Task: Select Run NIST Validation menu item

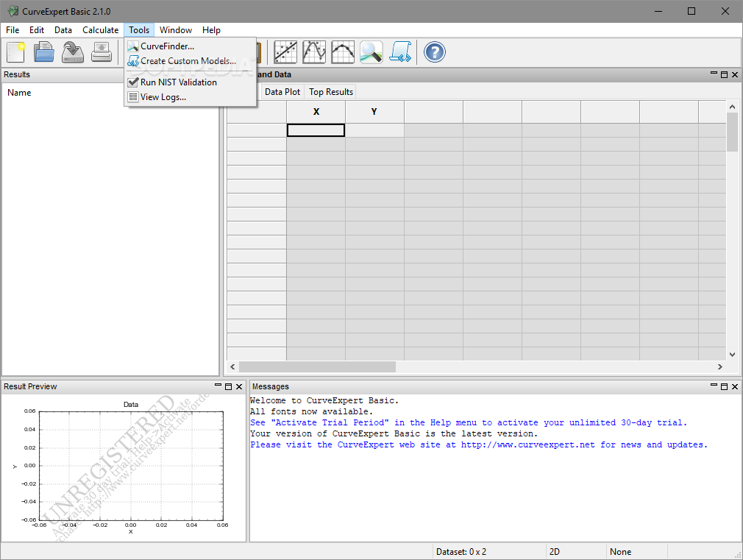Action: click(x=191, y=82)
